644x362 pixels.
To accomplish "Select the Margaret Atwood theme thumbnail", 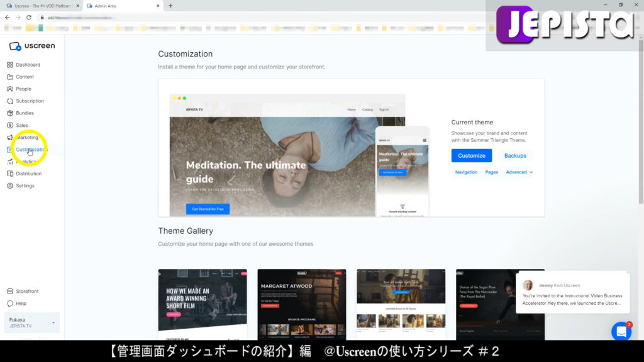I will pyautogui.click(x=302, y=304).
